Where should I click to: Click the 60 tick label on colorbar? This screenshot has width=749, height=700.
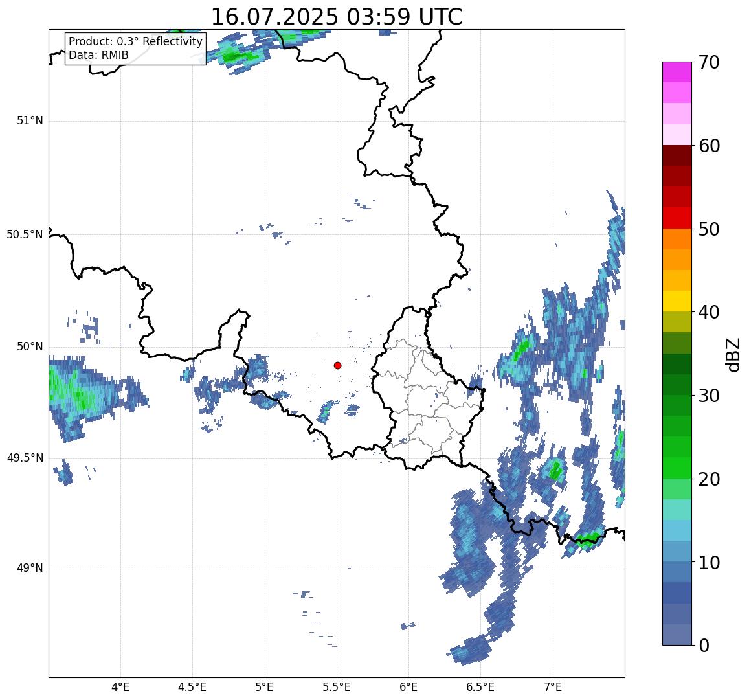point(709,146)
